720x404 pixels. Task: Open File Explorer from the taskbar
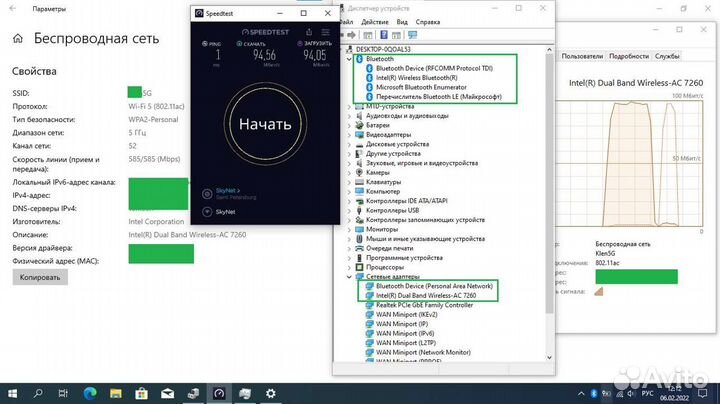coord(116,393)
